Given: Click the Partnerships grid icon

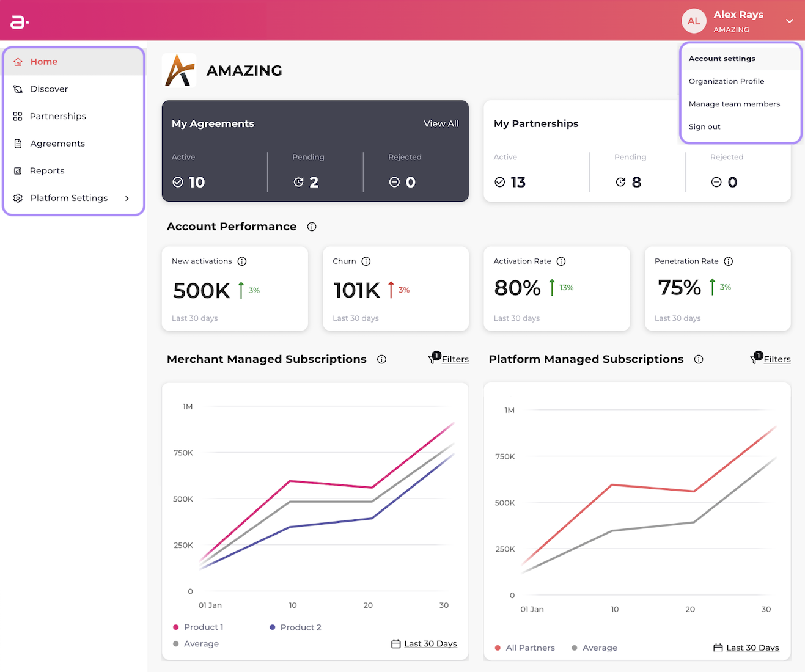Looking at the screenshot, I should click(18, 116).
